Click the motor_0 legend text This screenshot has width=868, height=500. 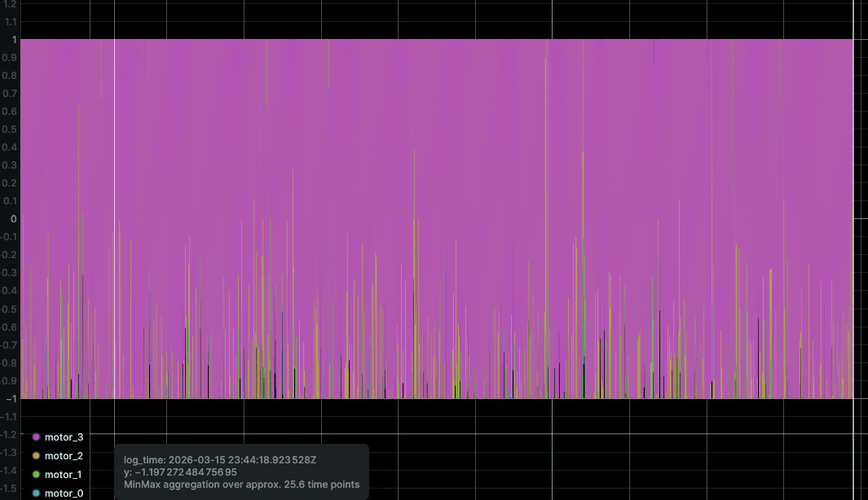click(63, 493)
